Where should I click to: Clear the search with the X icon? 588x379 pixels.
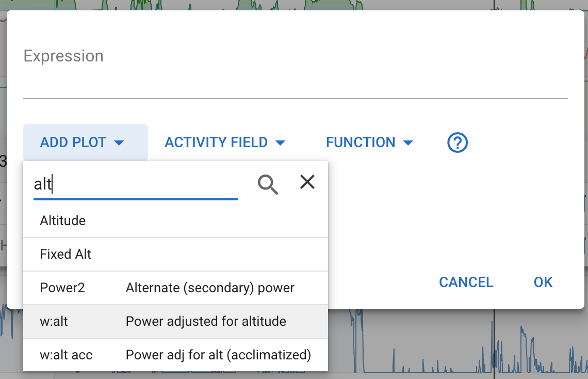(x=307, y=182)
